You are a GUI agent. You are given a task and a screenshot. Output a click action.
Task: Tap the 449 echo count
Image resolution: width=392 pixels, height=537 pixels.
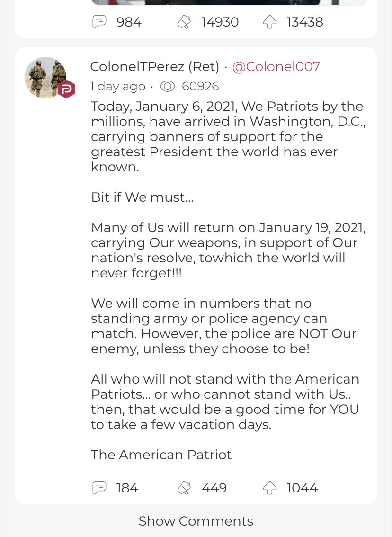pos(214,488)
